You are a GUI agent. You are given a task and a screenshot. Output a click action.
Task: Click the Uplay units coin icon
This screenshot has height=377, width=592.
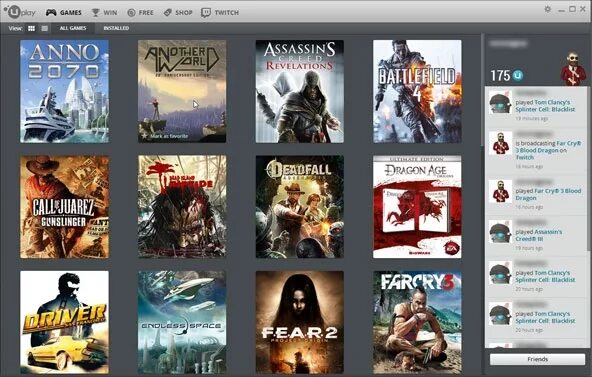(518, 76)
